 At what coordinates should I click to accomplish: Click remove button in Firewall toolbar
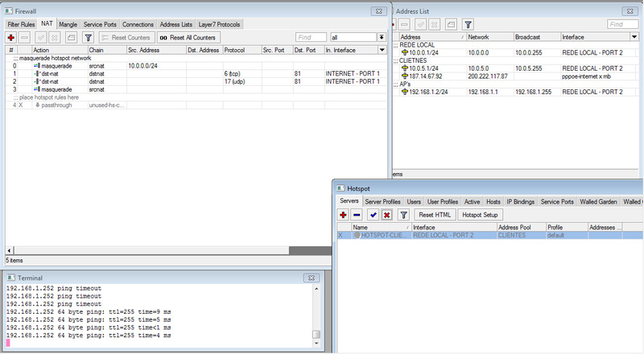(x=25, y=38)
